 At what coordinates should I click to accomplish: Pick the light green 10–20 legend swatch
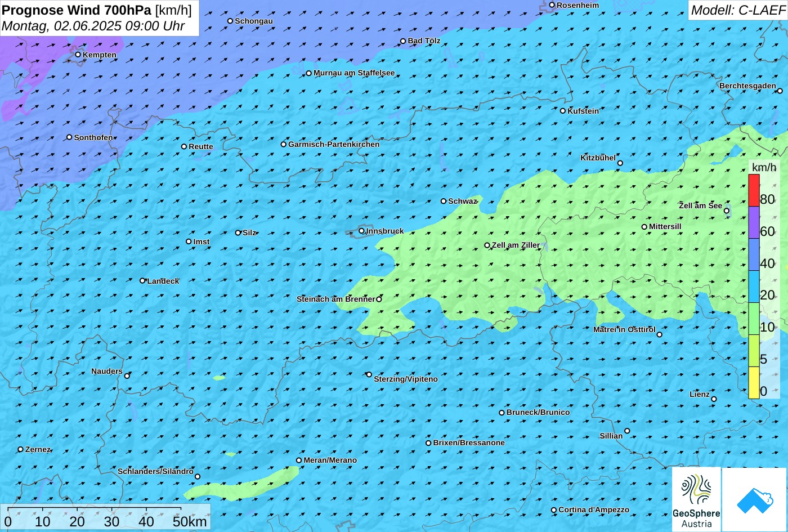pos(754,319)
